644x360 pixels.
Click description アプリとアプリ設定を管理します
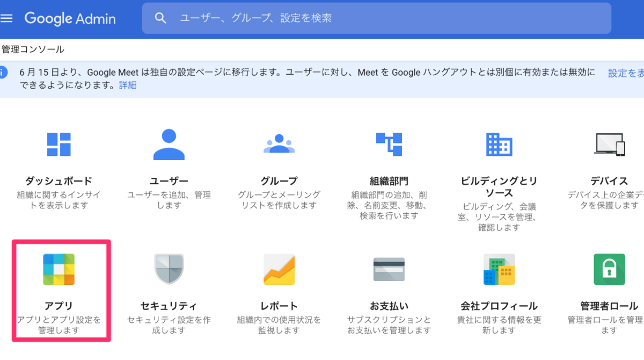point(59,325)
